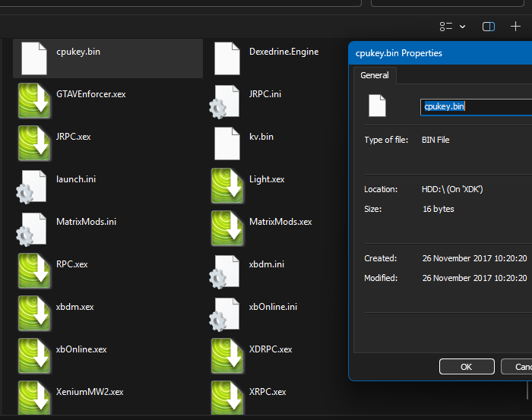Click the RPC.xex file name
The height and width of the screenshot is (420, 532).
72,264
